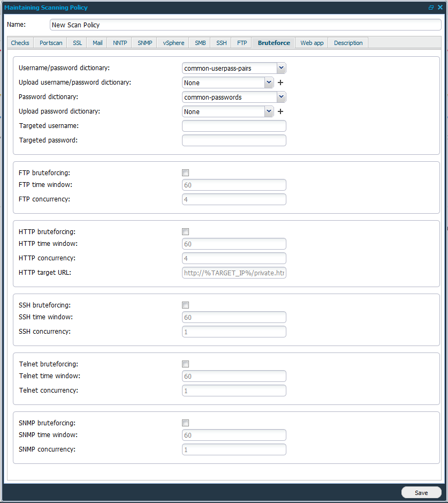
Task: Click plus icon beside upload password dictionary
Action: tap(280, 112)
